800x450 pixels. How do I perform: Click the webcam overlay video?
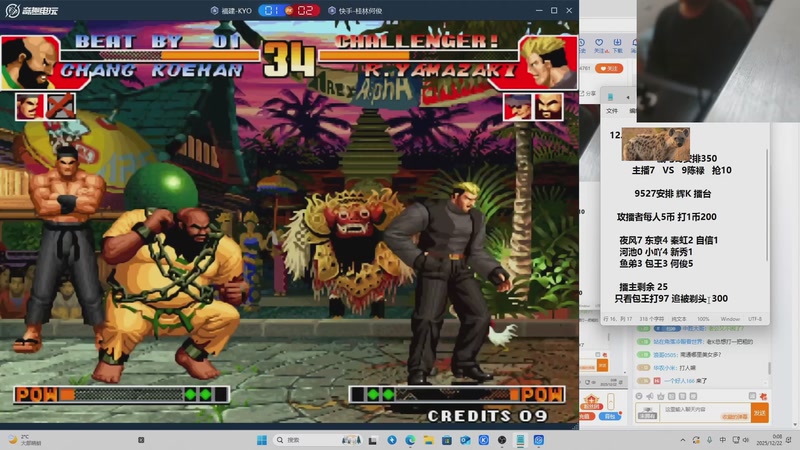(x=718, y=61)
